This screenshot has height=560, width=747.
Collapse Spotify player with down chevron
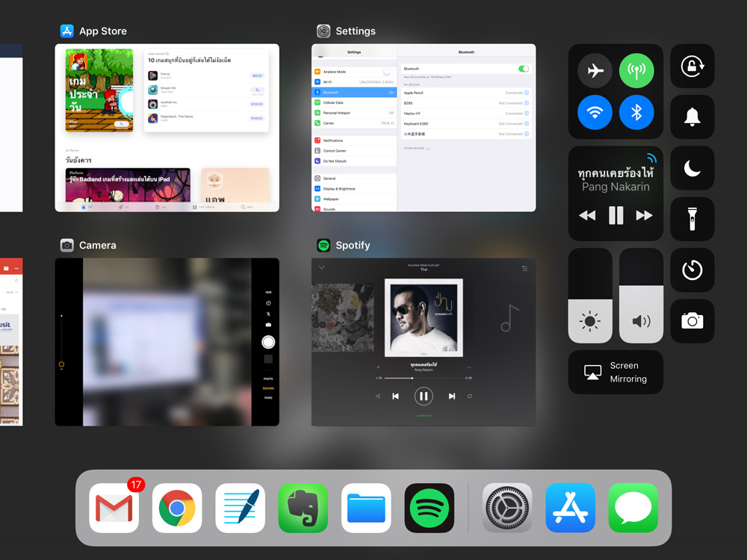[x=321, y=267]
